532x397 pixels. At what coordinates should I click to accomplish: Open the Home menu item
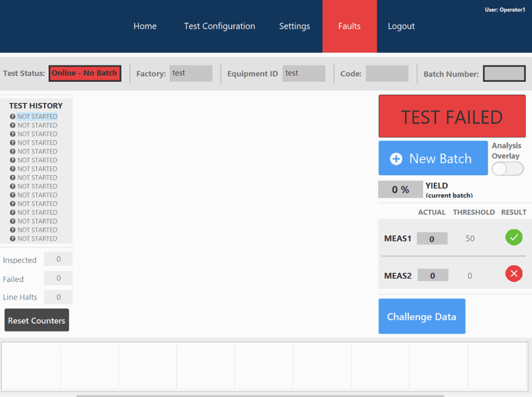[x=145, y=26]
